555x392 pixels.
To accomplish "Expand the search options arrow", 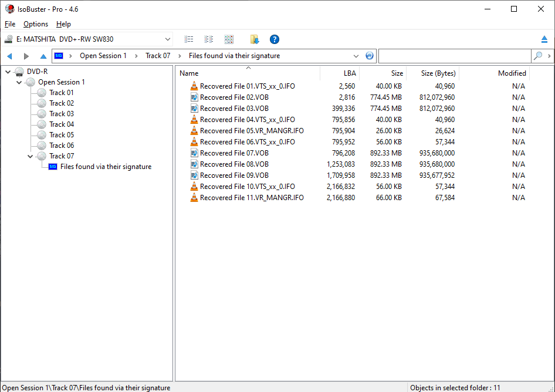I will pos(549,56).
